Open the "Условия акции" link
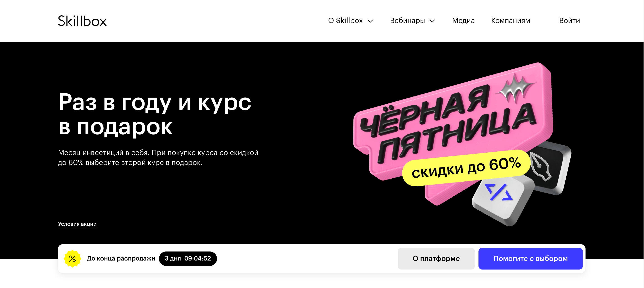The height and width of the screenshot is (288, 644). [x=77, y=224]
